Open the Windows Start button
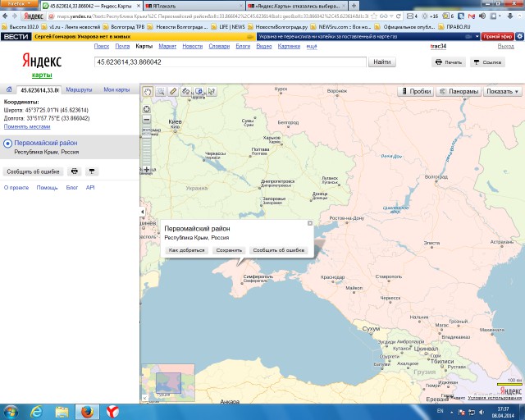The height and width of the screenshot is (420, 525). (x=10, y=412)
